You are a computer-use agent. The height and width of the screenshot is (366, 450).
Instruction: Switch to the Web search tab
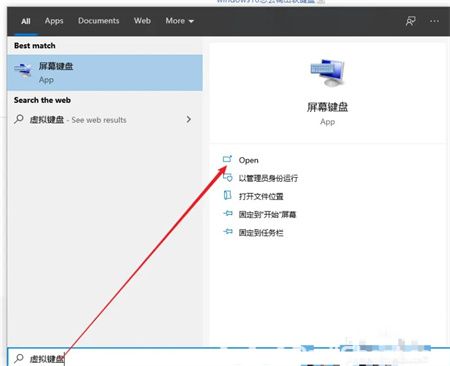click(x=142, y=21)
